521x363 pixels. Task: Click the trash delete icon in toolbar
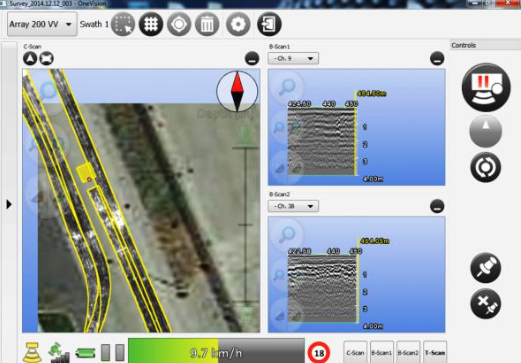[207, 24]
